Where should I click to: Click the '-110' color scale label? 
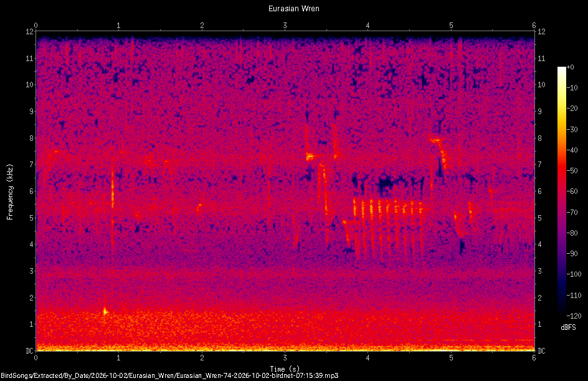[x=574, y=296]
